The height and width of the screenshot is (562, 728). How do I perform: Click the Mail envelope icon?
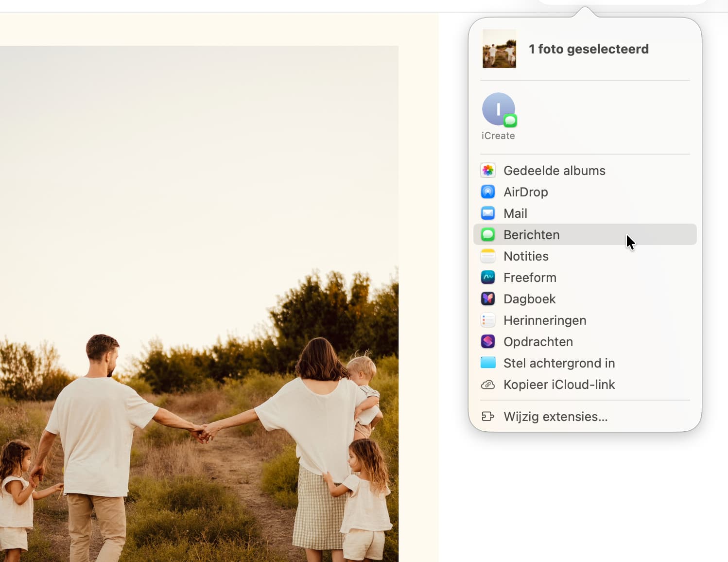[488, 213]
